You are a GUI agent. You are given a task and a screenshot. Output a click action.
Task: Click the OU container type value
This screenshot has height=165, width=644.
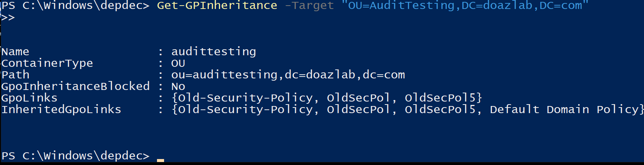point(178,63)
